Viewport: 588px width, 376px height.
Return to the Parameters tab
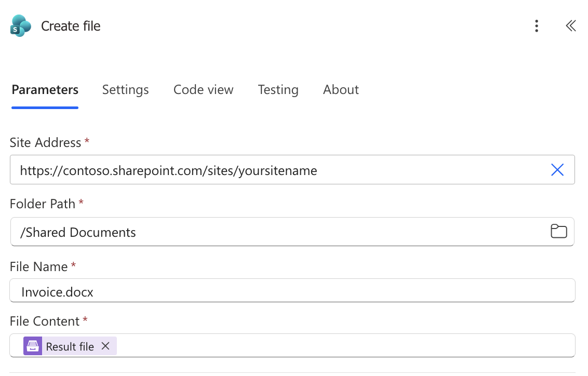(x=45, y=89)
